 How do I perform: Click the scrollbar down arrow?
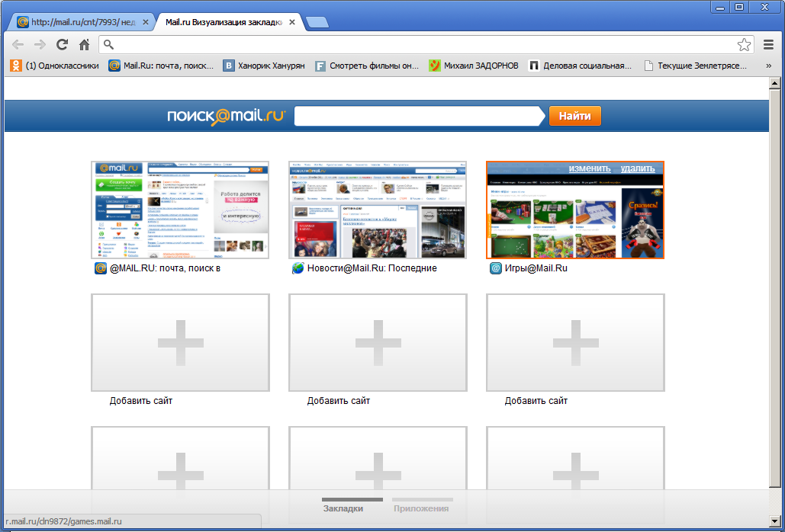pyautogui.click(x=774, y=521)
